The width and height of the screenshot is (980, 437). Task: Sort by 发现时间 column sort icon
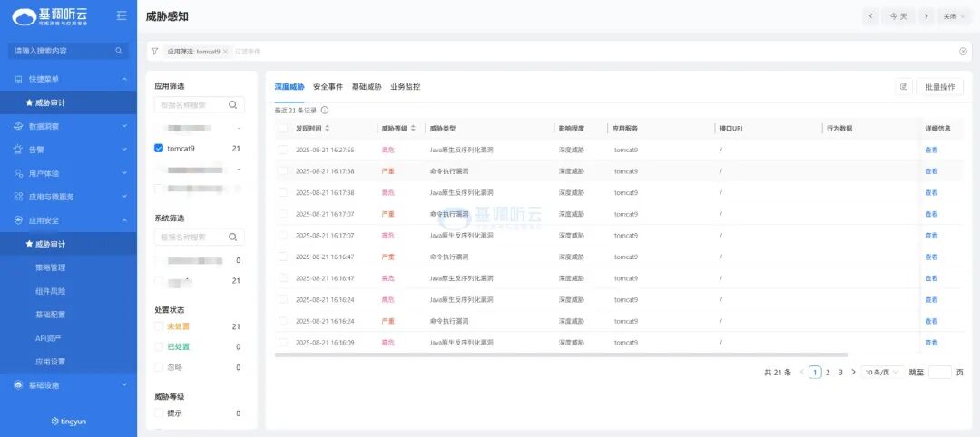[327, 129]
